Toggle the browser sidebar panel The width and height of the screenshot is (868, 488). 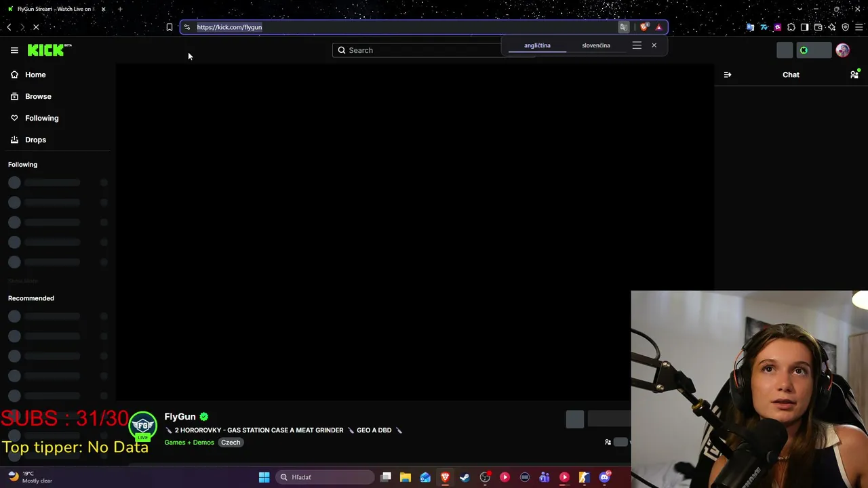click(804, 27)
